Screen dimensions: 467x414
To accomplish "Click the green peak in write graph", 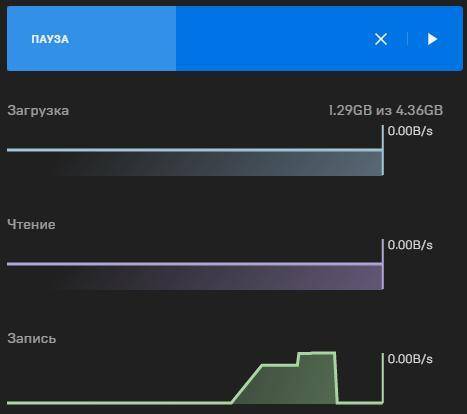I will [316, 354].
